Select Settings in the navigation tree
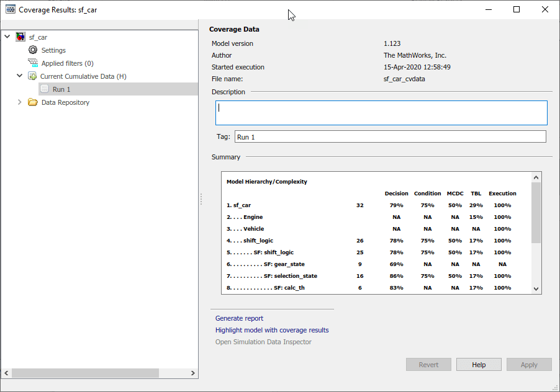Viewport: 560px width, 392px height. pos(53,50)
